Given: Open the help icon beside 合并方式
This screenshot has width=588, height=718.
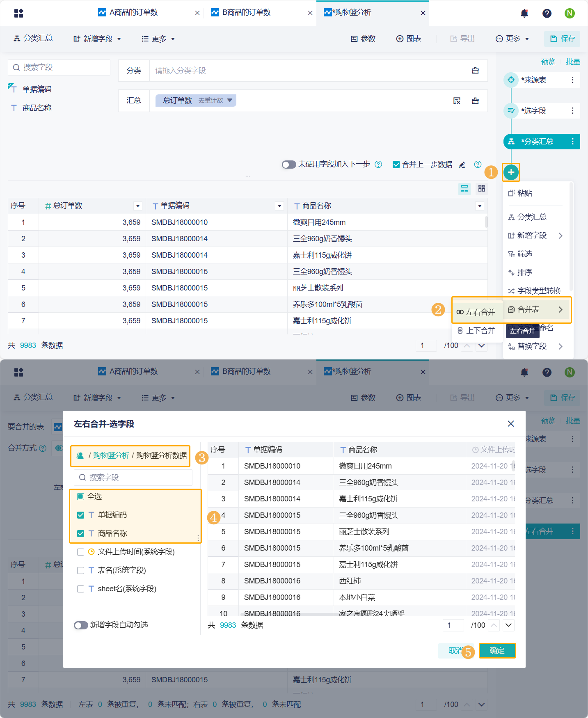Looking at the screenshot, I should (43, 448).
